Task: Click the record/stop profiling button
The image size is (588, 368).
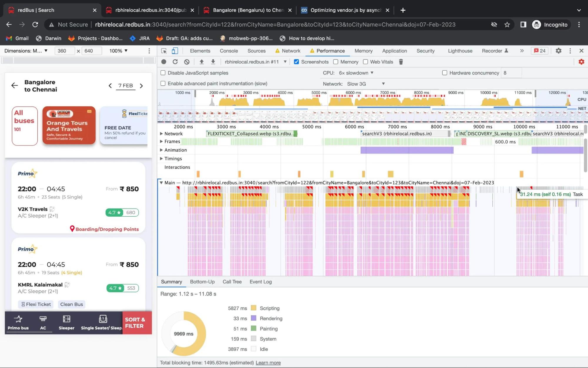Action: tap(164, 62)
